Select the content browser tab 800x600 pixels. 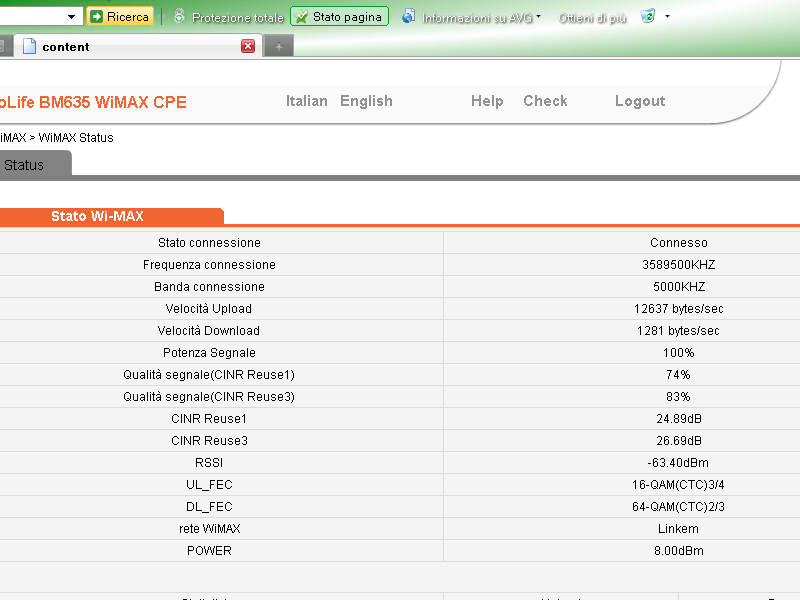tap(138, 46)
